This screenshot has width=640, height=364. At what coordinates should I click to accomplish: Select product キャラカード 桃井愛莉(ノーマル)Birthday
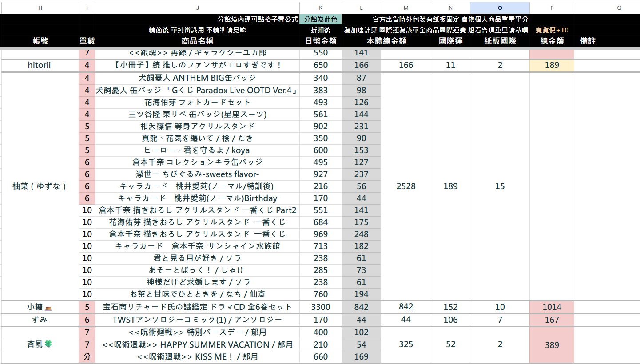tap(197, 198)
